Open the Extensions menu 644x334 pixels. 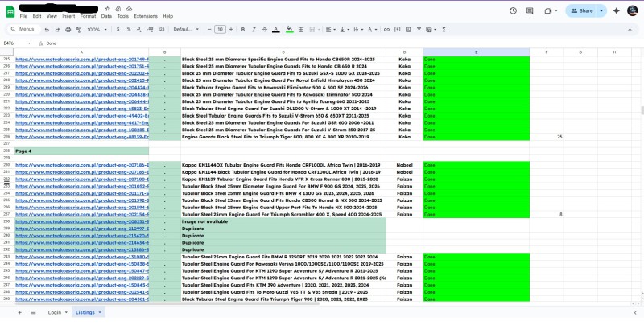[x=146, y=16]
